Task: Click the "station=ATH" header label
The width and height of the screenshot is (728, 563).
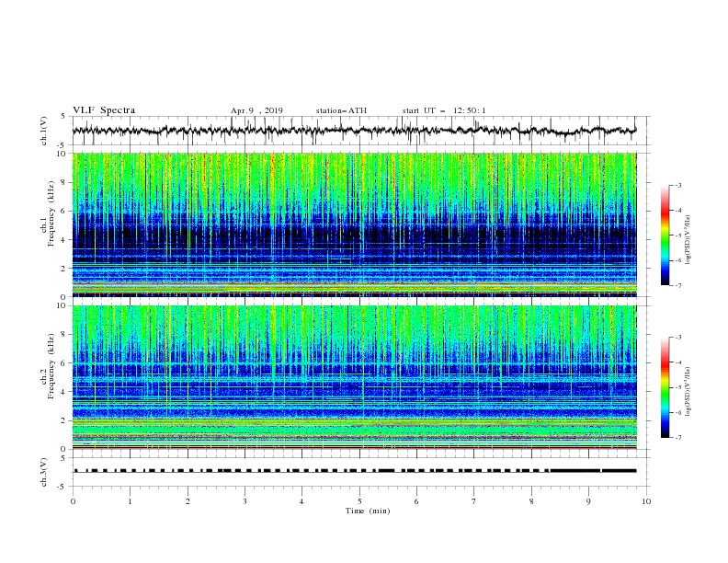Action: [341, 110]
